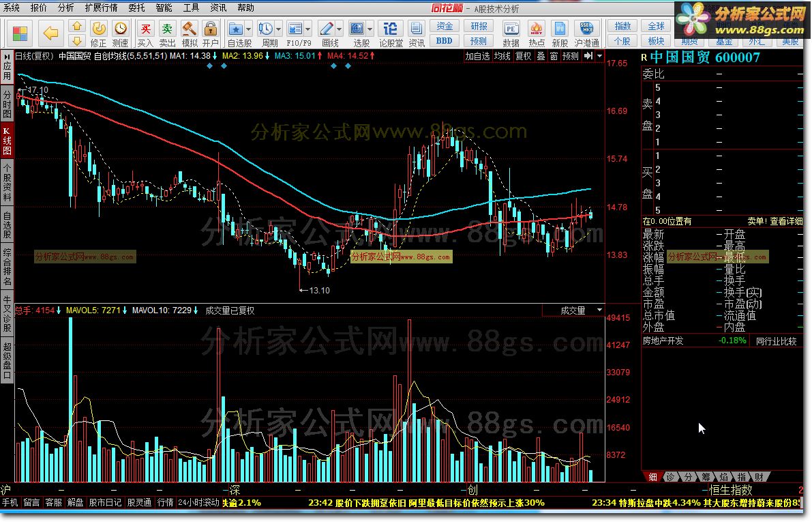
Task: Open the 智能 menu
Action: 164,8
